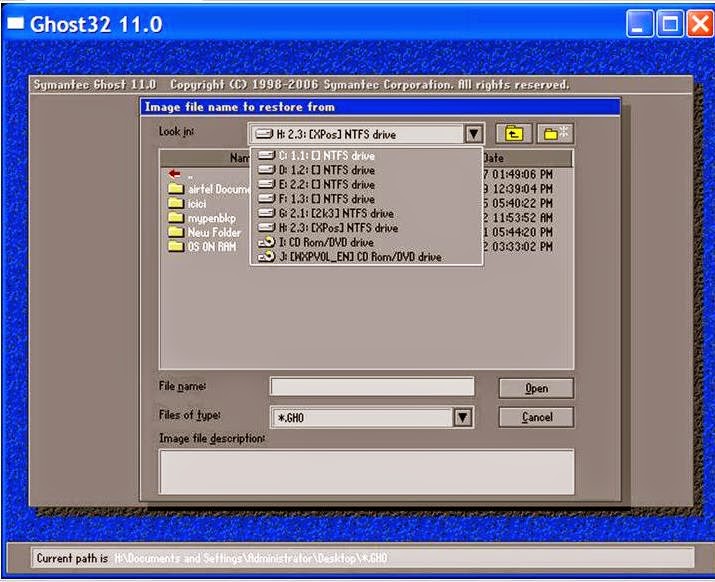This screenshot has width=715, height=582.
Task: Maximize the Ghost32 11.0 window
Action: tap(669, 23)
